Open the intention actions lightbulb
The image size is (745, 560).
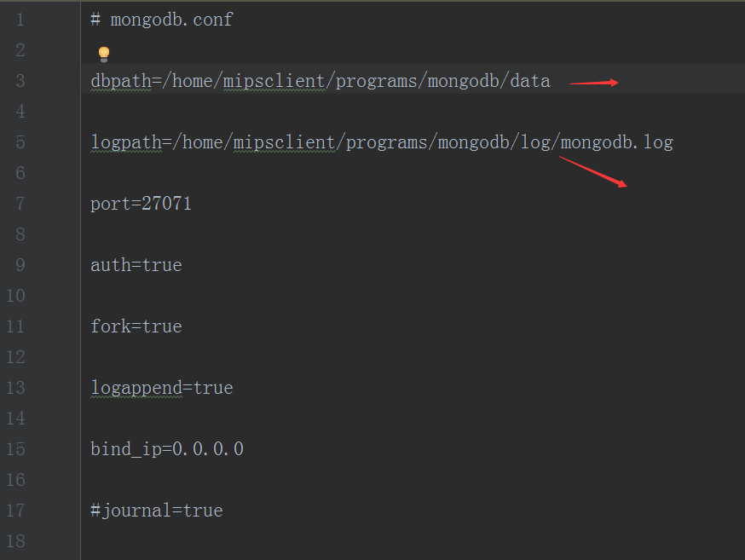[x=102, y=53]
